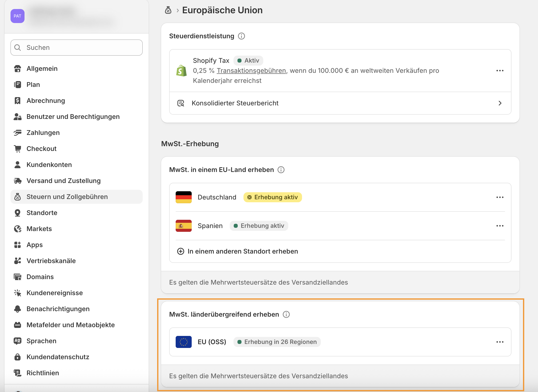Image resolution: width=538 pixels, height=392 pixels.
Task: Click the taxes breadcrumb icon before Europäische Union
Action: click(x=168, y=10)
